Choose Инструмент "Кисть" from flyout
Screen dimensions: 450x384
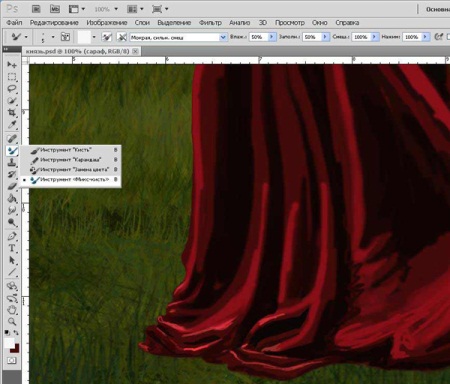click(x=71, y=150)
